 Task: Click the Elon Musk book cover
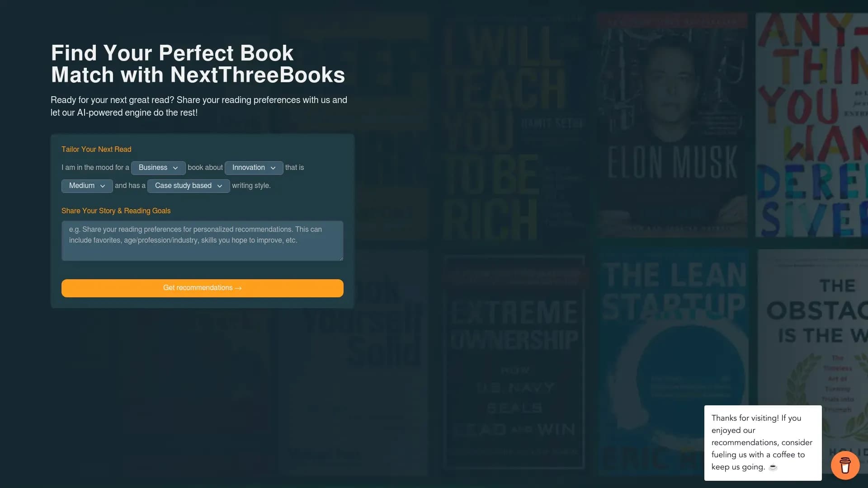pos(672,125)
